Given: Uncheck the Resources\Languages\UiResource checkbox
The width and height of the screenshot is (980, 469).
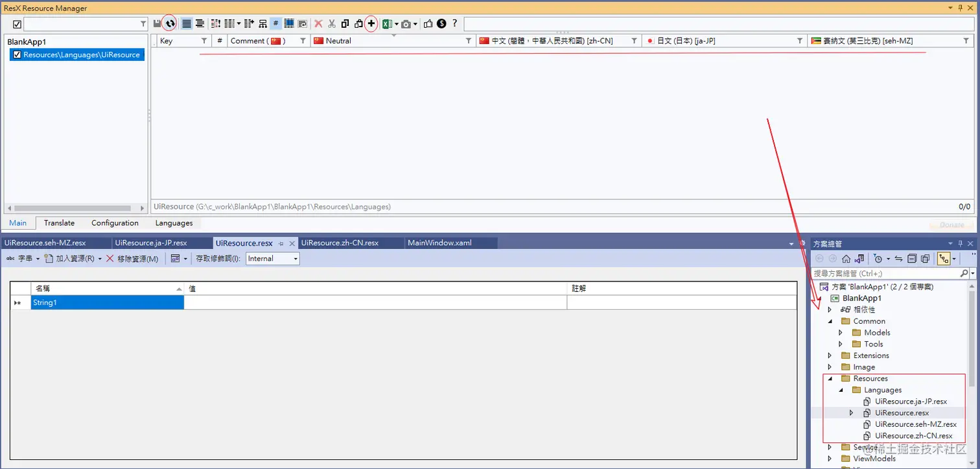Looking at the screenshot, I should (17, 55).
